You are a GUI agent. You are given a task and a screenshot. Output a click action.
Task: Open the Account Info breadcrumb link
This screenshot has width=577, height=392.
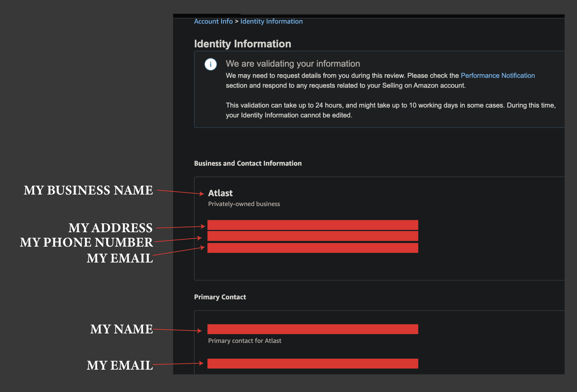click(x=213, y=21)
